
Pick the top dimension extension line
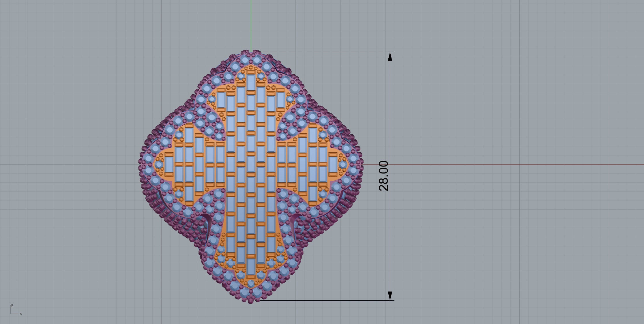(323, 52)
